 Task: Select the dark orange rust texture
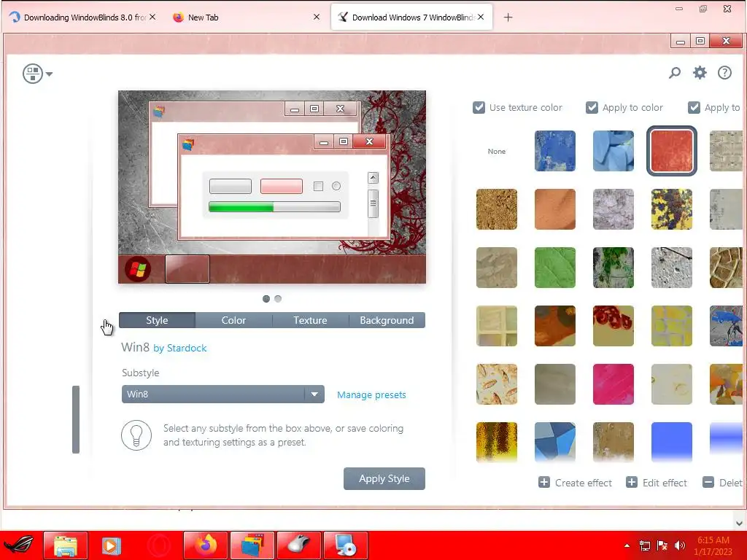pyautogui.click(x=555, y=326)
